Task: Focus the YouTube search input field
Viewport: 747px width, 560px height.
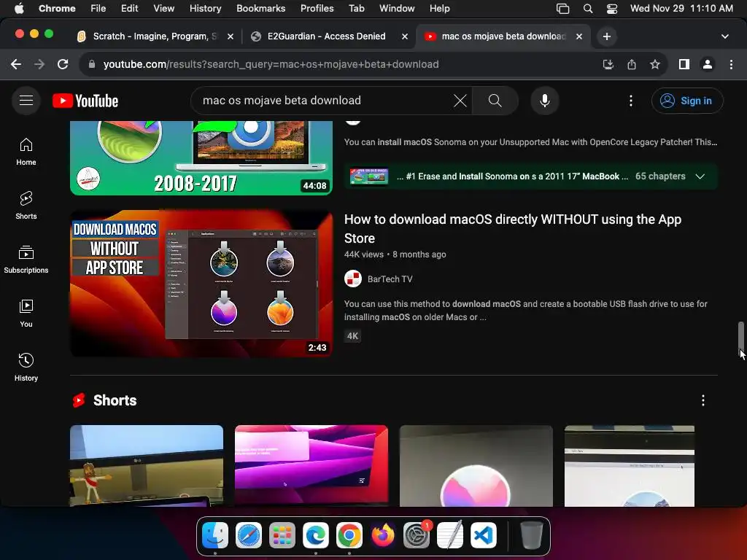Action: [x=324, y=101]
